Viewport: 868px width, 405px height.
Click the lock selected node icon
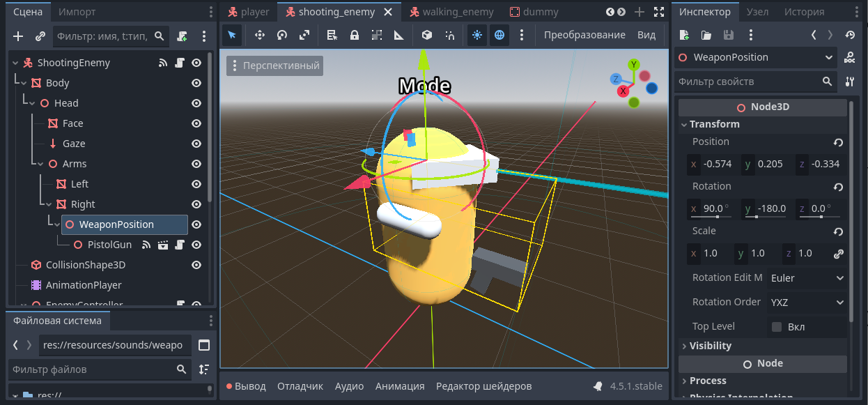coord(354,35)
